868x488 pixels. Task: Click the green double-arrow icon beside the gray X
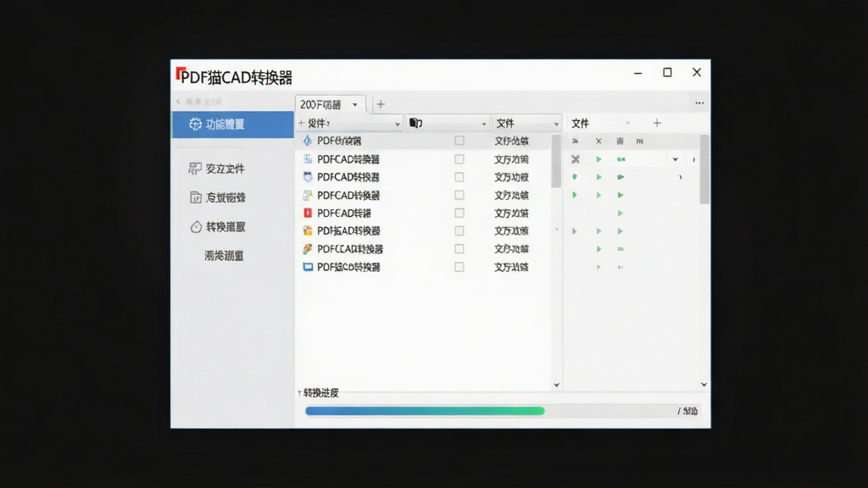tap(621, 159)
